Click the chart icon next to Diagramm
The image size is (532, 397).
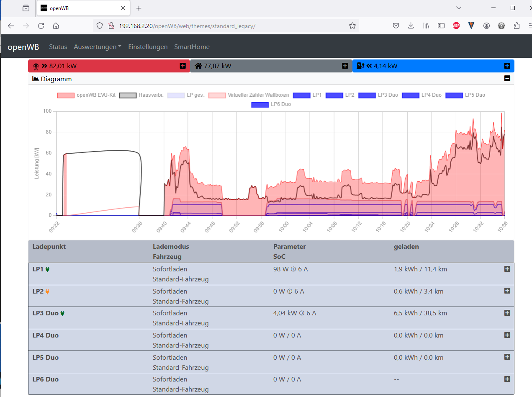point(36,79)
